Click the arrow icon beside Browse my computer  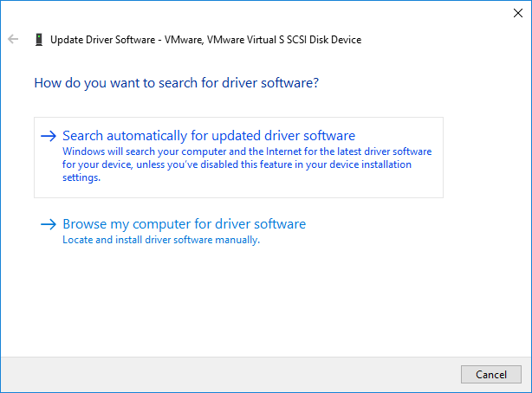click(49, 224)
